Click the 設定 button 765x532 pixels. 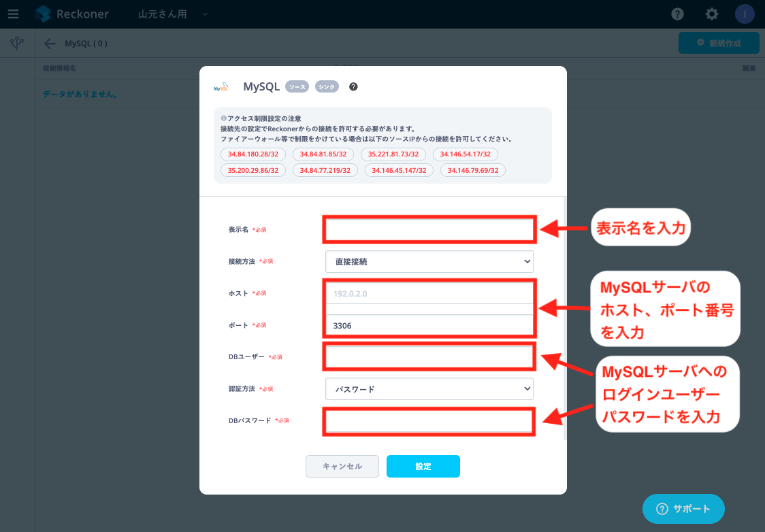point(423,466)
